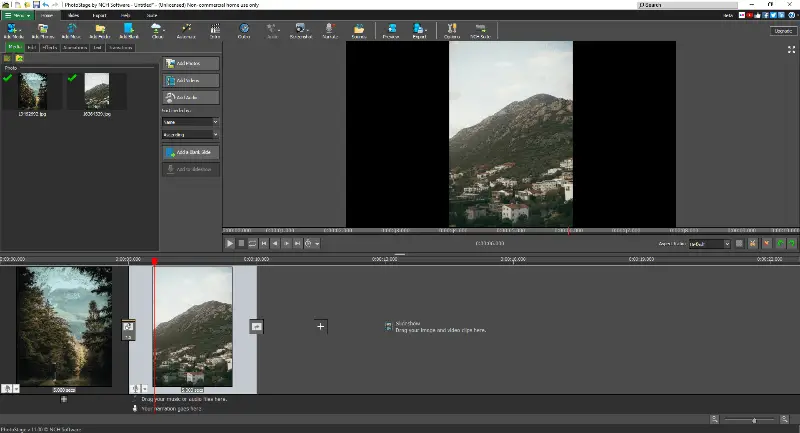Open the Aspect Ratio Default dropdown

[x=710, y=244]
